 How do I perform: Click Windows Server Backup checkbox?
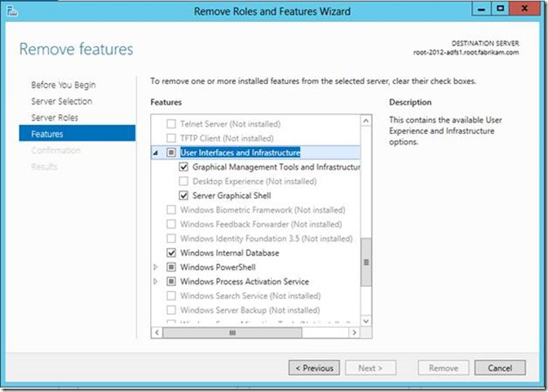[171, 310]
